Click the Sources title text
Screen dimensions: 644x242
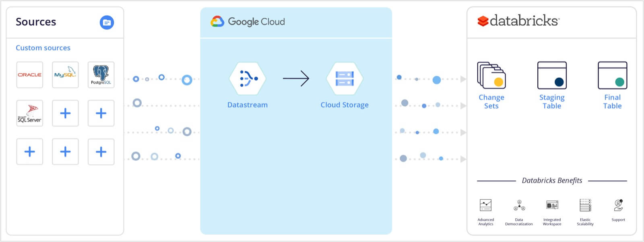36,22
